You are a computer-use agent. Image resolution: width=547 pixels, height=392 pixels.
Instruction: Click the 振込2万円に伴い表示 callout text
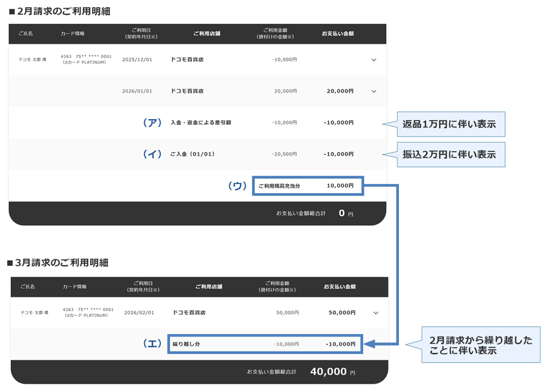[449, 154]
